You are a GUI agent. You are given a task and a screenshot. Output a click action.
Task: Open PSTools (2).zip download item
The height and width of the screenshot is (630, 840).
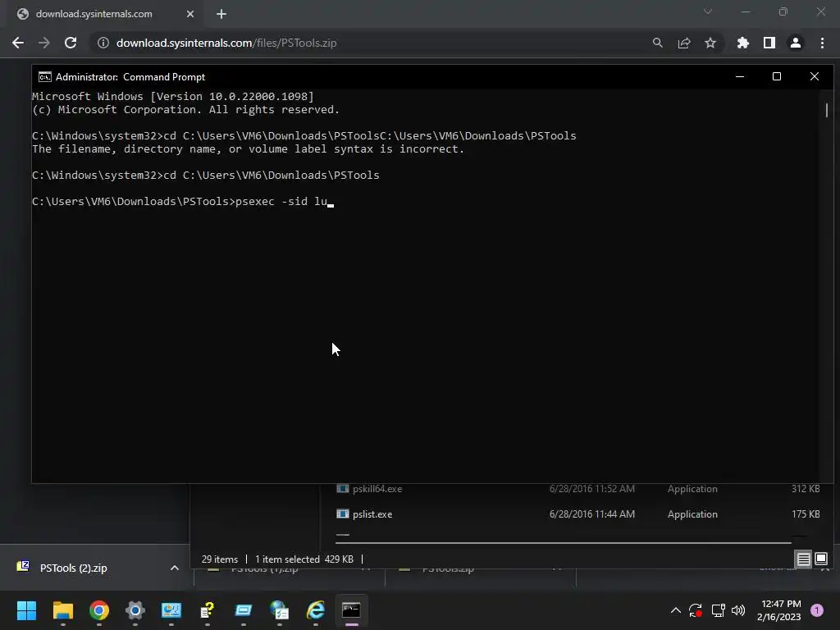click(73, 568)
